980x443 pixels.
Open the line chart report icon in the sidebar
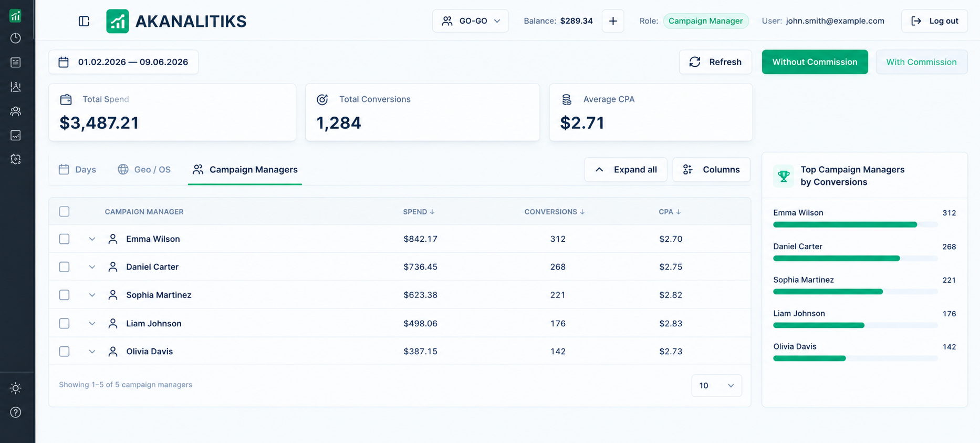pyautogui.click(x=16, y=136)
